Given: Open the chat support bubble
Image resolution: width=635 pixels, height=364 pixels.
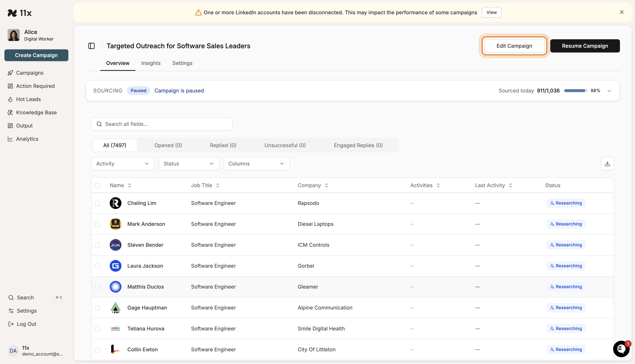Looking at the screenshot, I should (x=621, y=349).
